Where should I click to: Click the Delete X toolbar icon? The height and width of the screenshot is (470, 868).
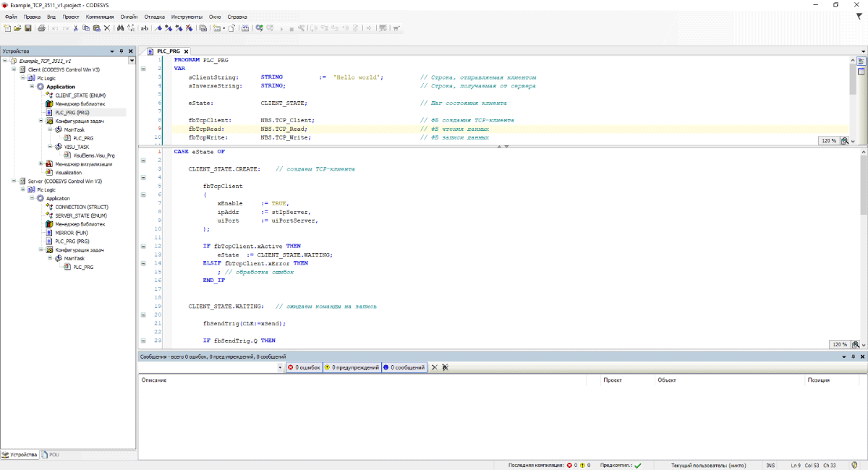(107, 28)
